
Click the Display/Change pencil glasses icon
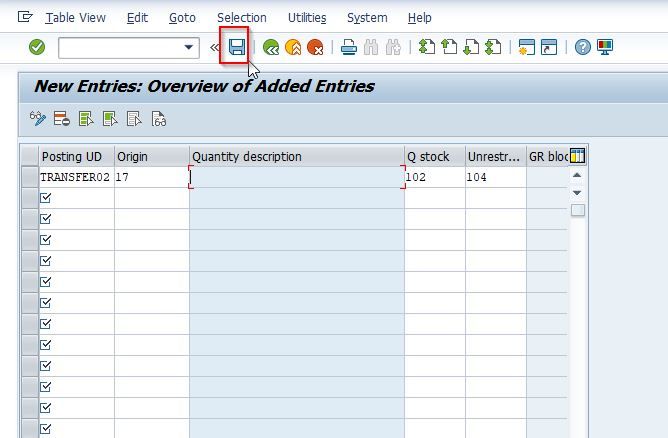(37, 119)
